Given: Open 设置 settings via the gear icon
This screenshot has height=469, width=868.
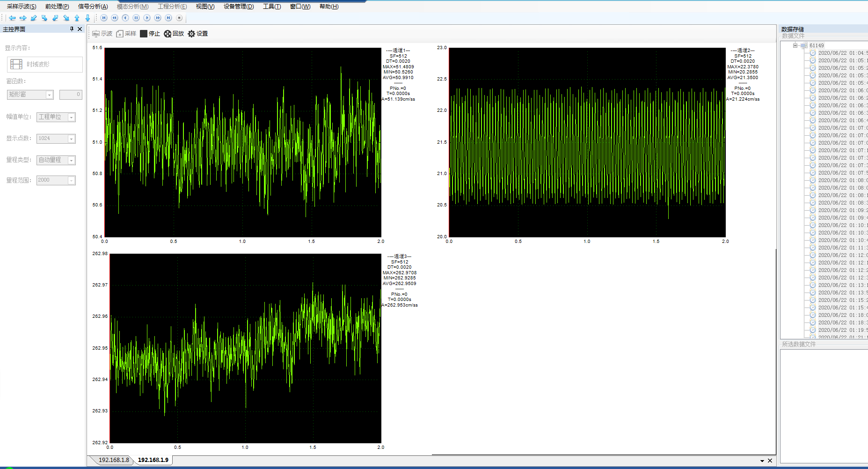Looking at the screenshot, I should tap(191, 34).
